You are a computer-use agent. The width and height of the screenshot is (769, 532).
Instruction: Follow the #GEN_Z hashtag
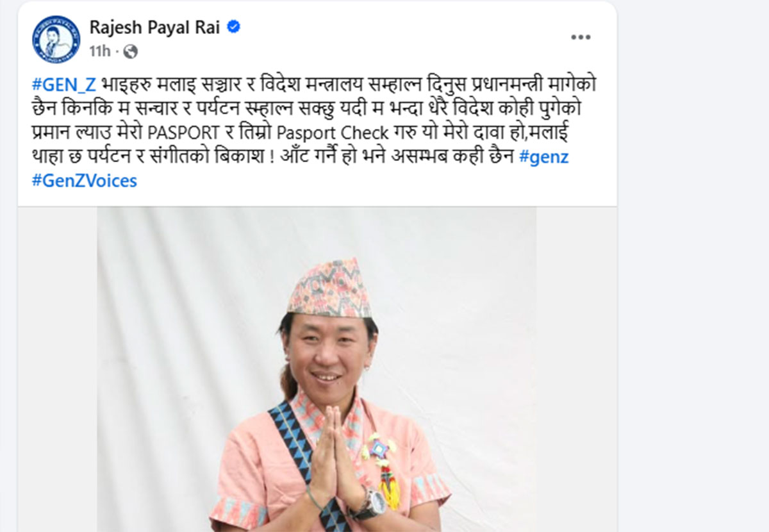click(63, 84)
